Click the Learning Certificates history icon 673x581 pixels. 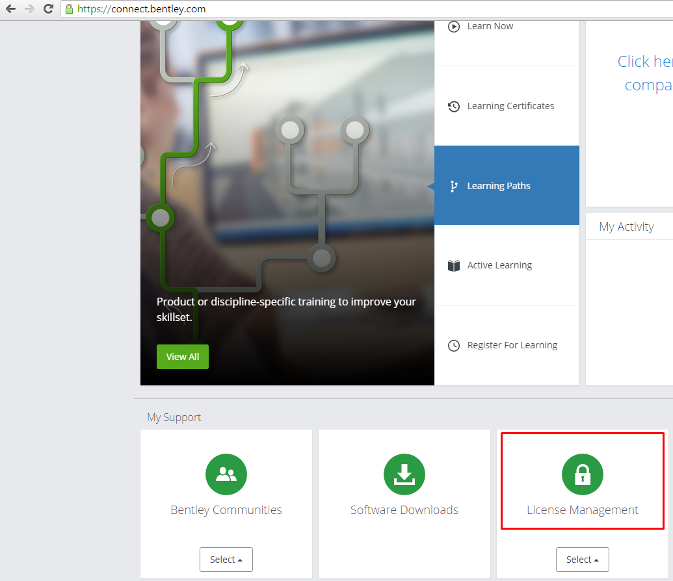454,106
